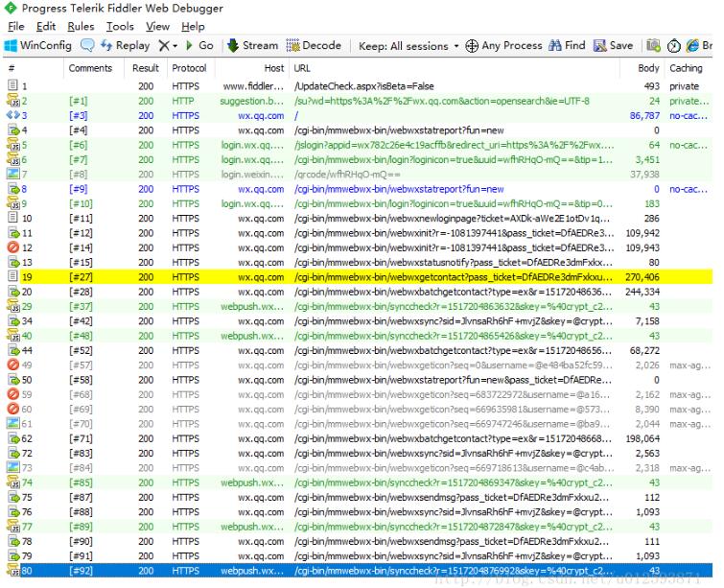Image resolution: width=724 pixels, height=588 pixels.
Task: Click the blocked icon of session 49
Action: pyautogui.click(x=13, y=365)
